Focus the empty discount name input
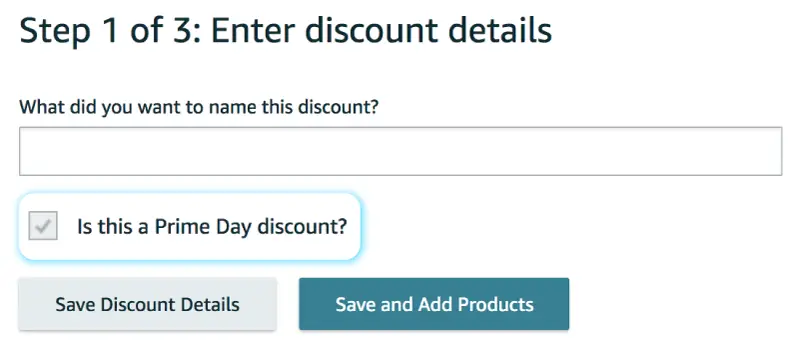800x362 pixels. [401, 151]
